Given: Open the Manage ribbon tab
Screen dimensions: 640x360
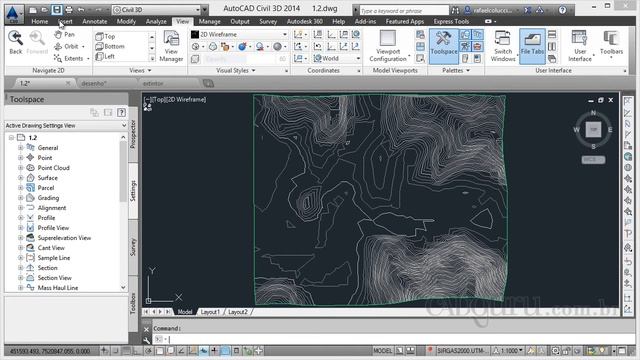Looking at the screenshot, I should pyautogui.click(x=209, y=21).
